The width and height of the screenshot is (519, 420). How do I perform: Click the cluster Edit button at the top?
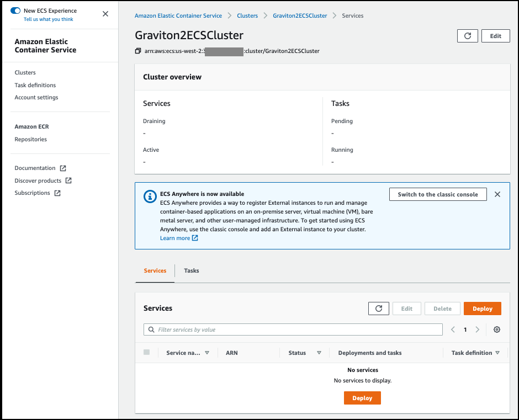pyautogui.click(x=495, y=36)
